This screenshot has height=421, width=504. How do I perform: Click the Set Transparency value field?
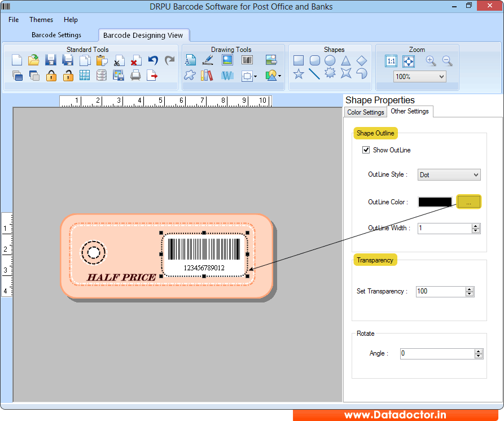(x=441, y=292)
